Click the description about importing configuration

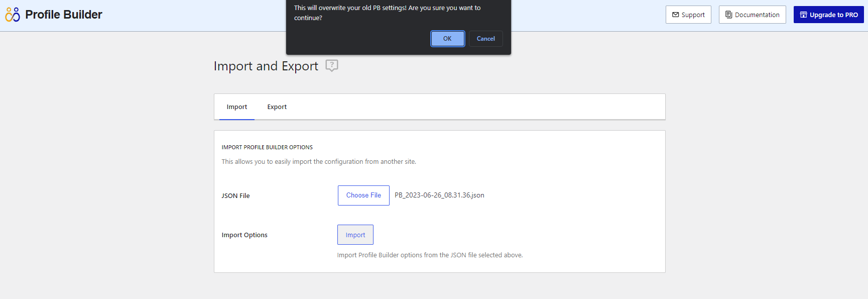point(319,162)
